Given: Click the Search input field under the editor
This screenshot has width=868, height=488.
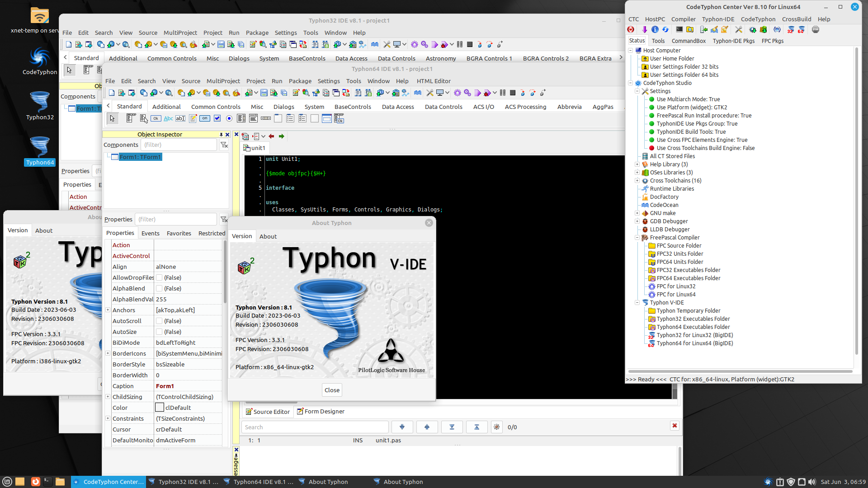Looking at the screenshot, I should [315, 427].
